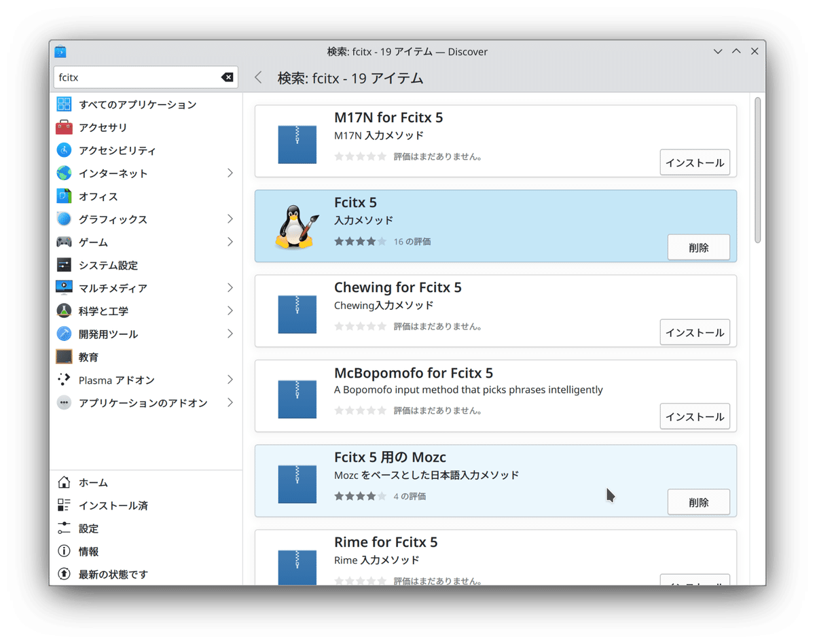Click the Science and Engineering flask icon

pyautogui.click(x=64, y=310)
